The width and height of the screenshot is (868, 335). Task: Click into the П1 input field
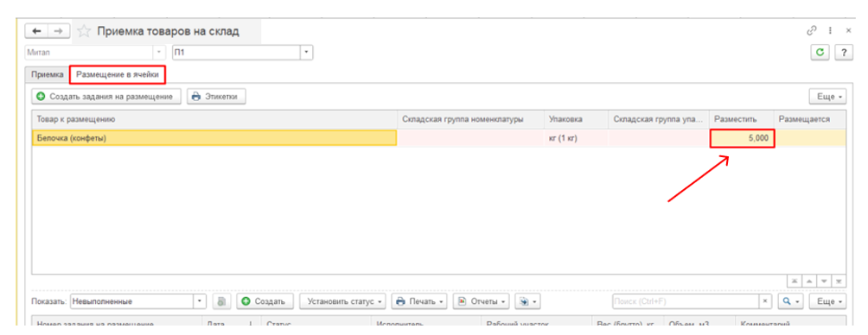pyautogui.click(x=236, y=53)
